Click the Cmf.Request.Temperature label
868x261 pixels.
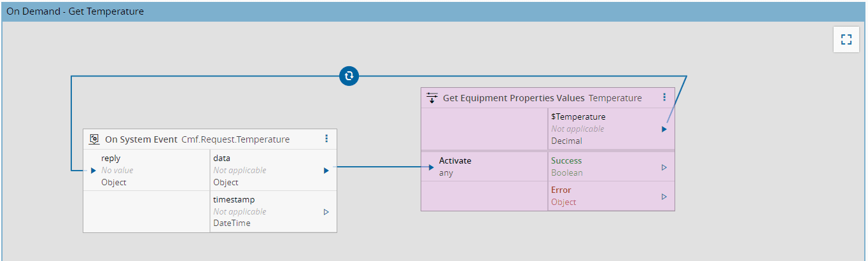click(235, 139)
